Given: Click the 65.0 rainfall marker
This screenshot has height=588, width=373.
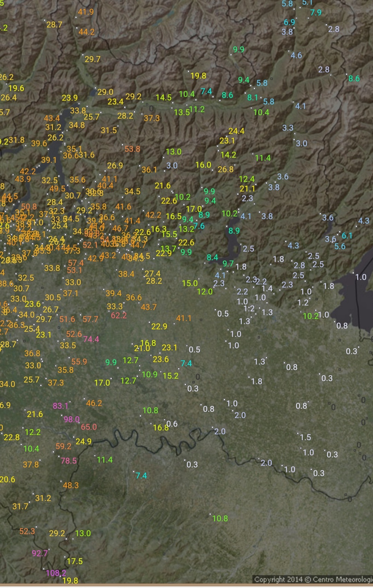Looking at the screenshot, I should [x=89, y=427].
